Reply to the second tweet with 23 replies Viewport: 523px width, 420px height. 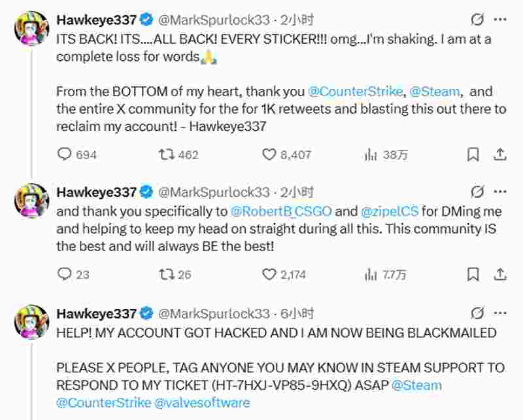click(65, 274)
